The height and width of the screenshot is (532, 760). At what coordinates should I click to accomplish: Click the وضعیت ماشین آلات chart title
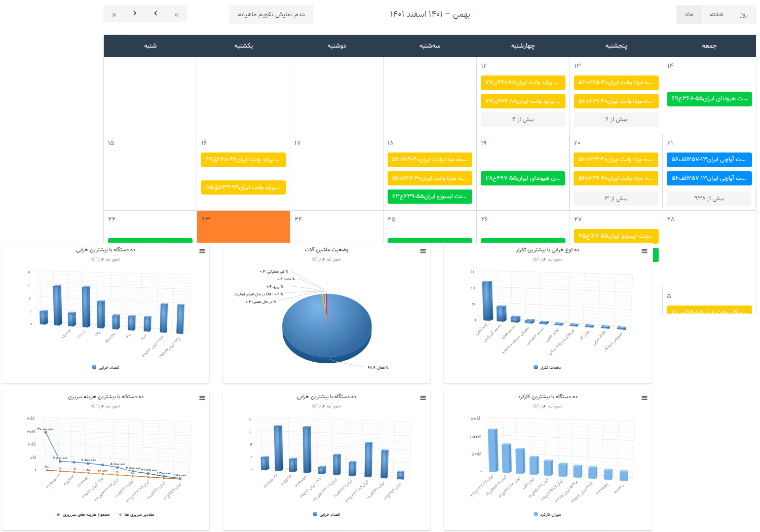point(326,250)
